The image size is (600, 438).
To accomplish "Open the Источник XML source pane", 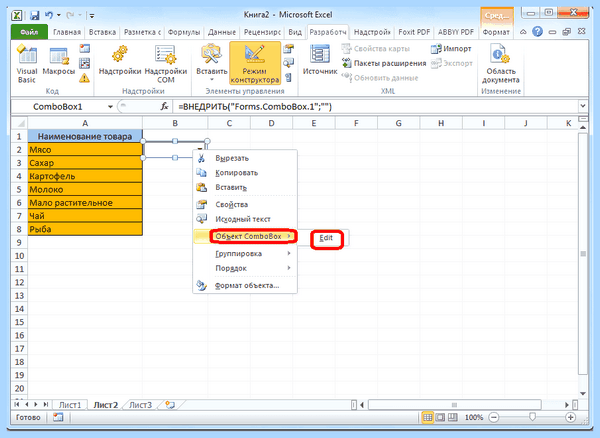I will pos(320,61).
